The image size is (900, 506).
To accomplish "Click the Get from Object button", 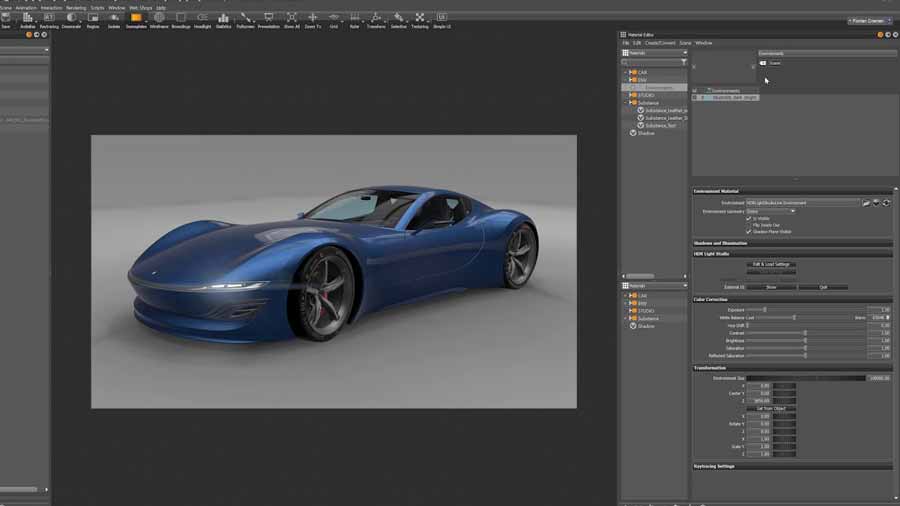I will pos(771,408).
